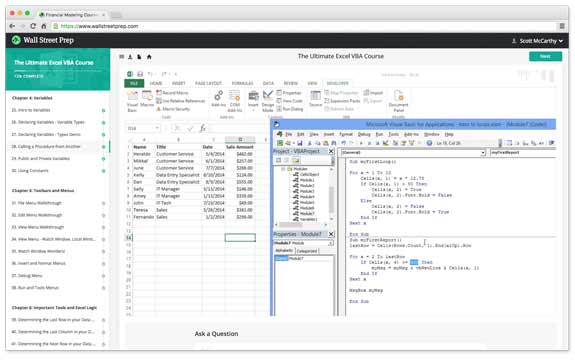Open the General object dropdown

point(413,153)
